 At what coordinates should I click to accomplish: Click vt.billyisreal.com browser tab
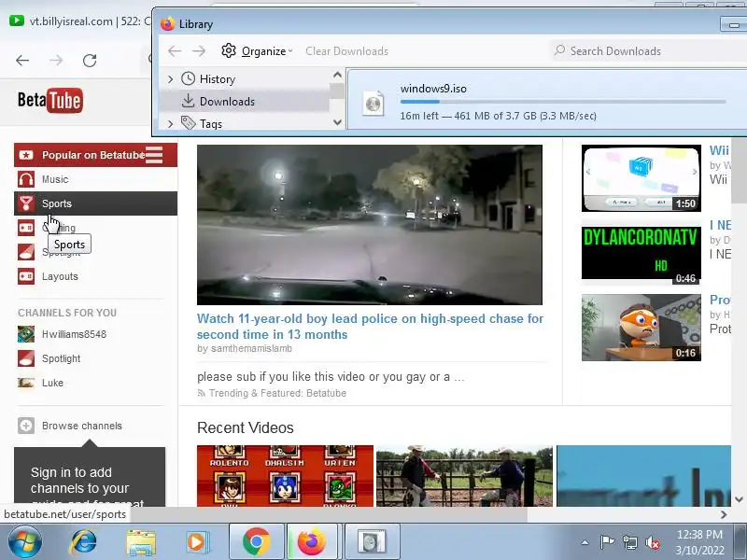78,21
